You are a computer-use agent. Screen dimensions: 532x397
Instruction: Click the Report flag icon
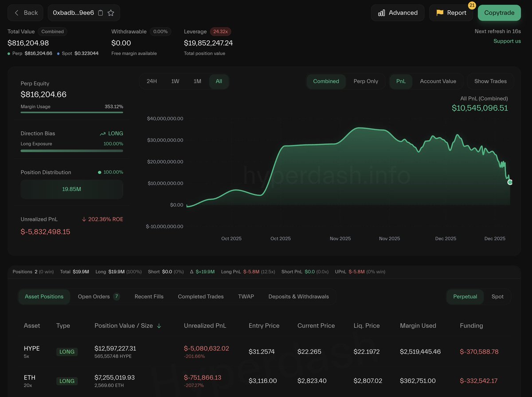click(439, 13)
